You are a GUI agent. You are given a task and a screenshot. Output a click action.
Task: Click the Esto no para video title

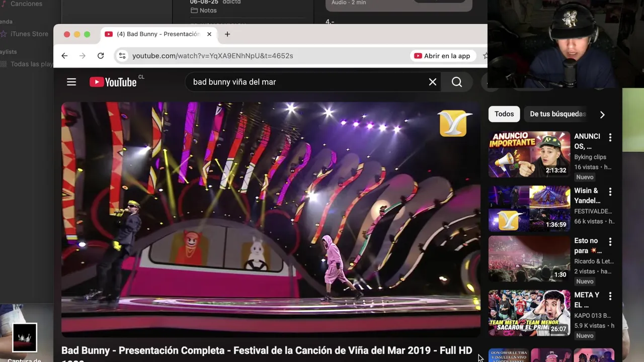pyautogui.click(x=587, y=246)
